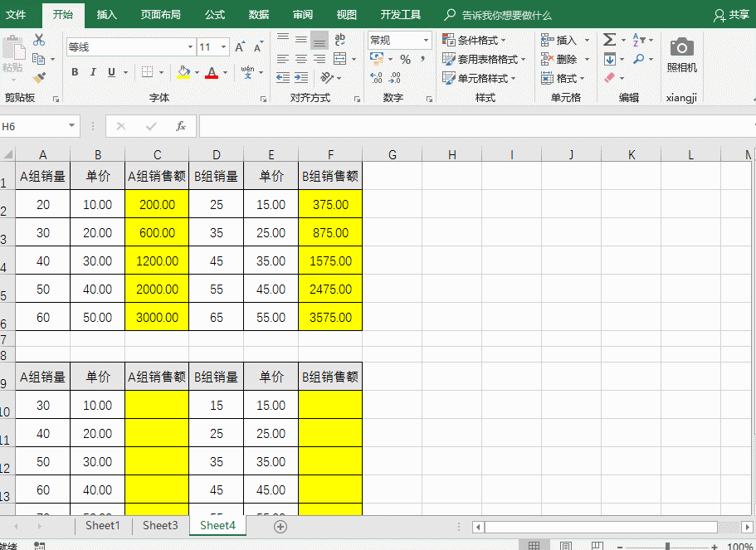Toggle Underline formatting

click(111, 72)
